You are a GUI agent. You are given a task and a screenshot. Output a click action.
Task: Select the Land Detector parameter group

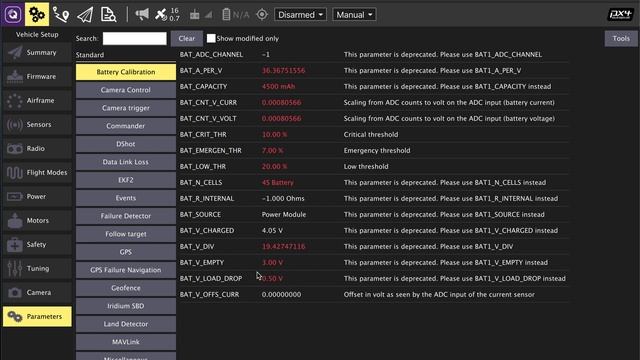[x=126, y=324]
